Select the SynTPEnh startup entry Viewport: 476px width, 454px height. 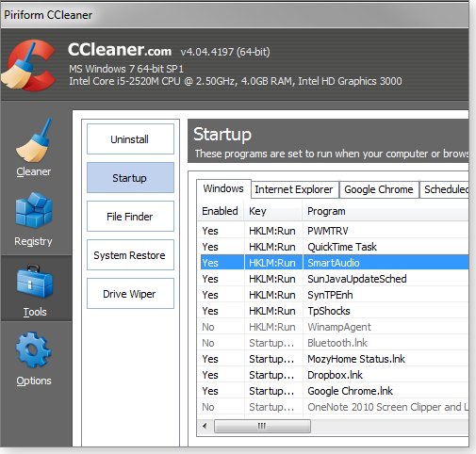[333, 295]
